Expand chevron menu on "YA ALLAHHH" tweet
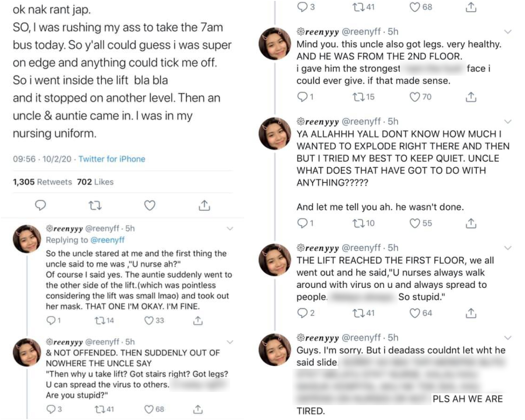 pos(508,121)
